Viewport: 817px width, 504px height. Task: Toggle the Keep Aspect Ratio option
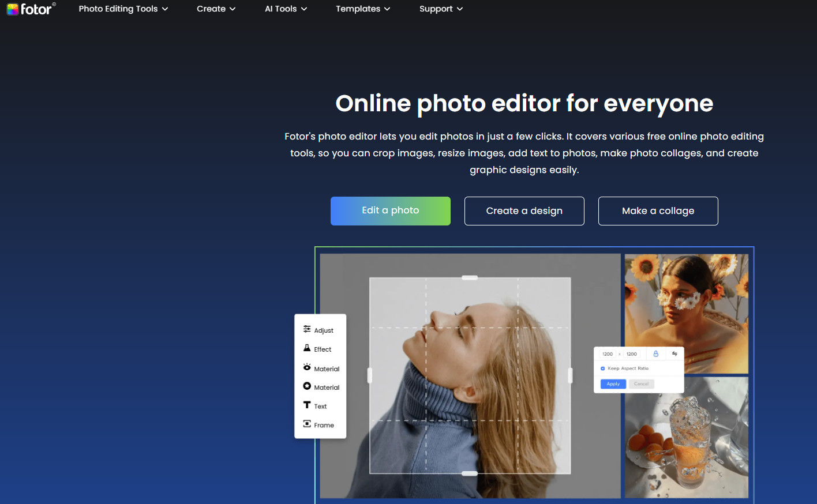(x=625, y=368)
